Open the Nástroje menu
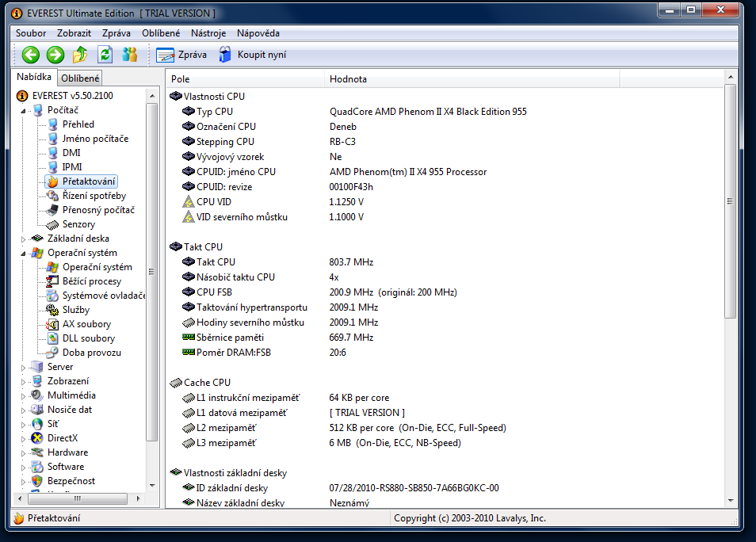 [x=208, y=33]
